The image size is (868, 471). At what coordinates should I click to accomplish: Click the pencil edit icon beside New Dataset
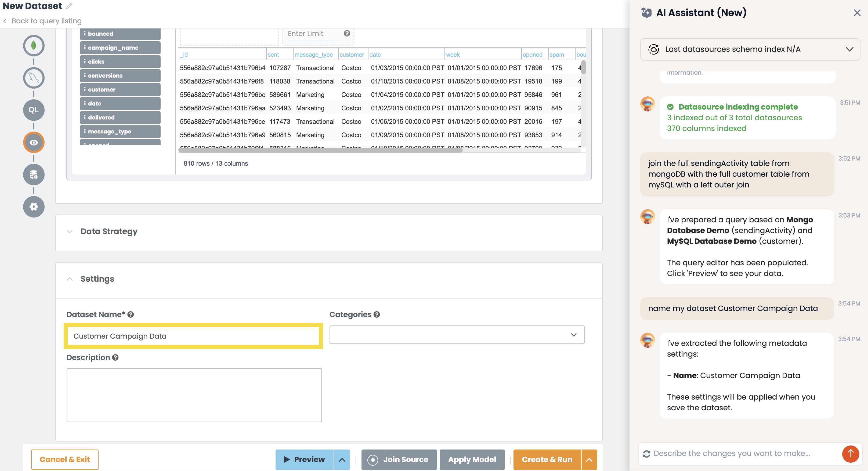click(x=69, y=6)
